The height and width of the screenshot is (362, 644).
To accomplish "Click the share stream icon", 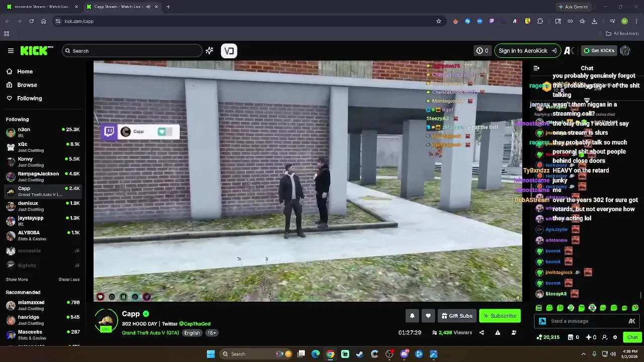I will click(x=481, y=332).
